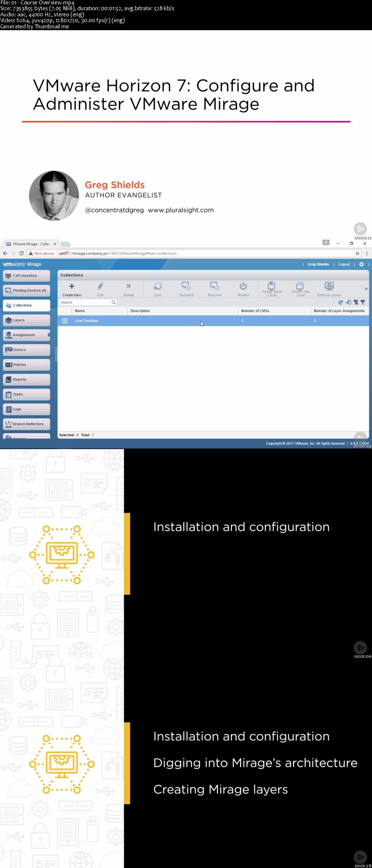Click the layer assignments 0 cell
This screenshot has width=372, height=868.
coord(315,321)
